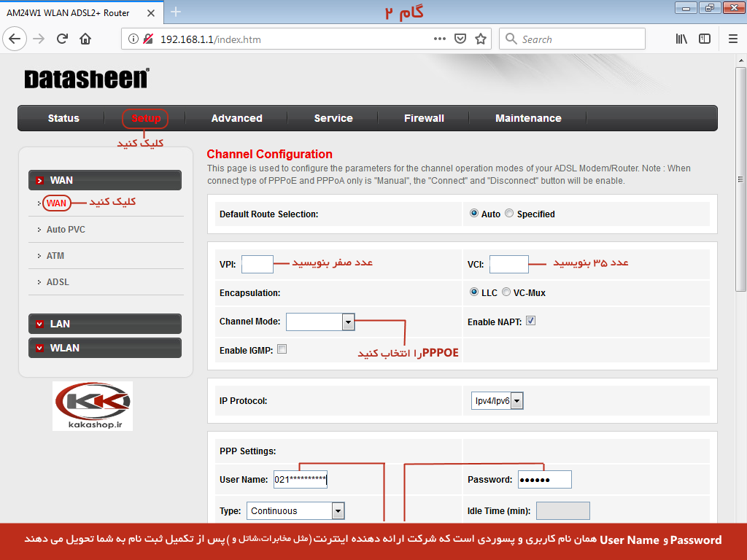Bookmark this page with the star icon

pyautogui.click(x=480, y=39)
